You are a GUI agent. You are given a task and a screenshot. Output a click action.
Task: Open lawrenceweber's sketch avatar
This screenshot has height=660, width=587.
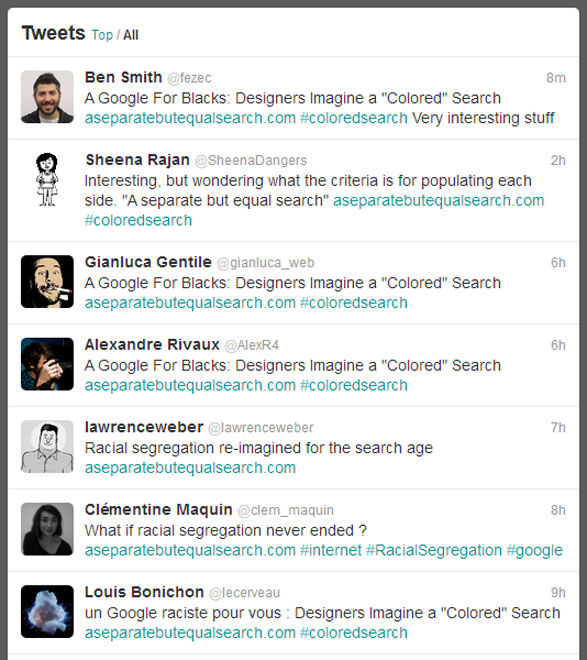[x=47, y=447]
